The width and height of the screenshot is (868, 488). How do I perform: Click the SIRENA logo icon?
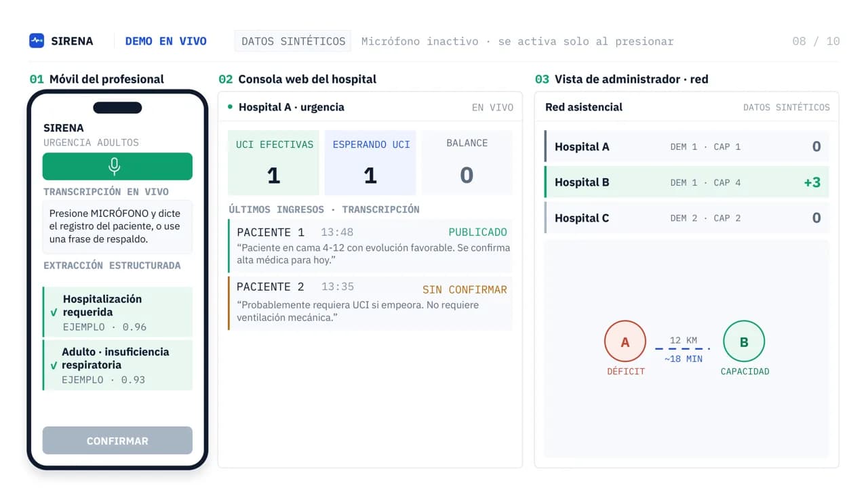point(37,41)
